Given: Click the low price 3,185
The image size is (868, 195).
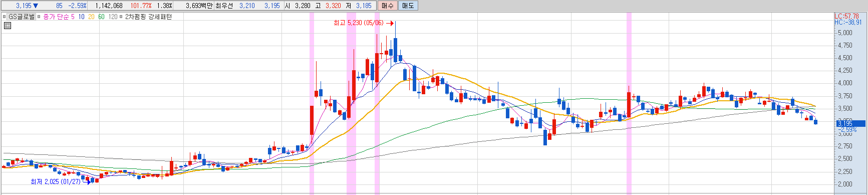Looking at the screenshot, I should (364, 6).
